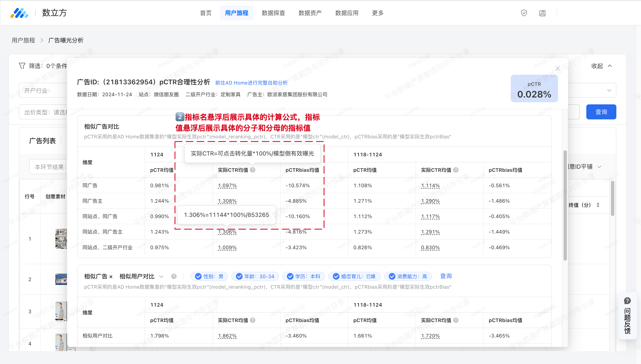The width and height of the screenshot is (641, 364).
Task: Open the 创意ID平铺 dropdown
Action: (x=599, y=167)
